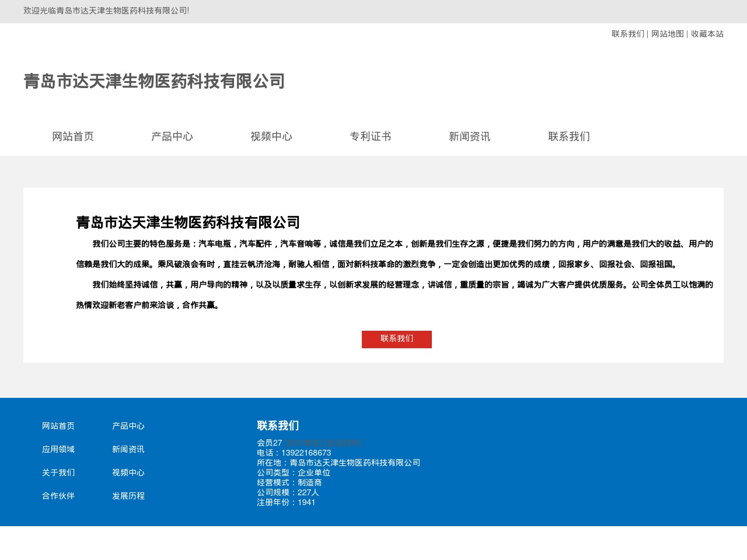
Task: Visit 应用领域 in the footer
Action: [58, 449]
